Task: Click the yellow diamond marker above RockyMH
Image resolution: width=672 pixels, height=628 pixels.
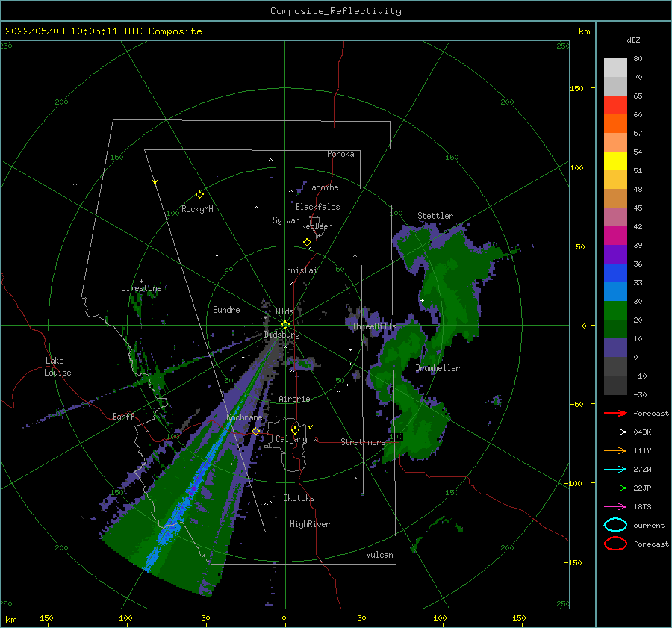Action: pyautogui.click(x=199, y=195)
